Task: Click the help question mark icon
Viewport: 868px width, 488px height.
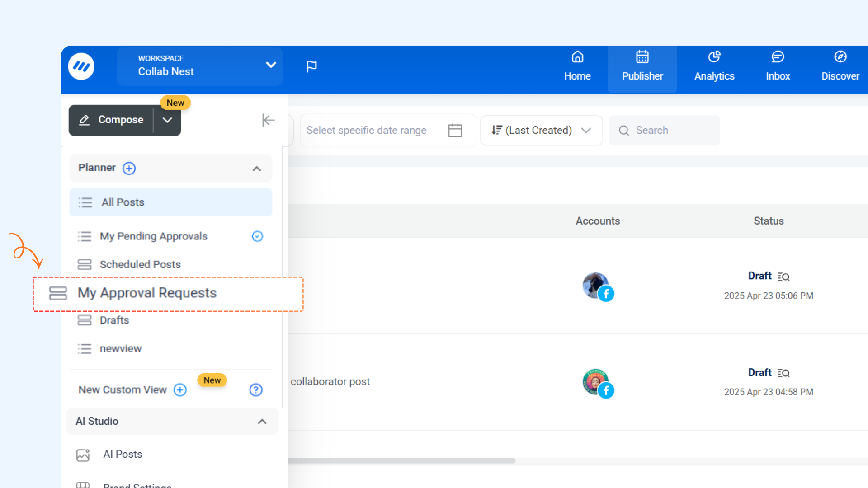Action: 256,390
